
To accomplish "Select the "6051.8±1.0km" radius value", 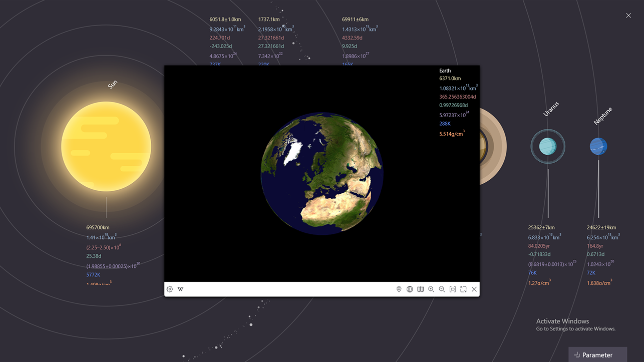I will pyautogui.click(x=225, y=20).
